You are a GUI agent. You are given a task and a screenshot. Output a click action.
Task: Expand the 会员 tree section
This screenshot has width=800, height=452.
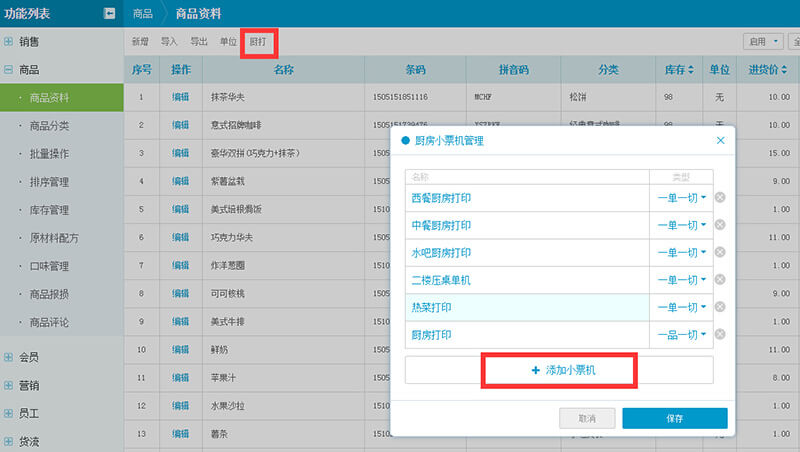(x=9, y=357)
